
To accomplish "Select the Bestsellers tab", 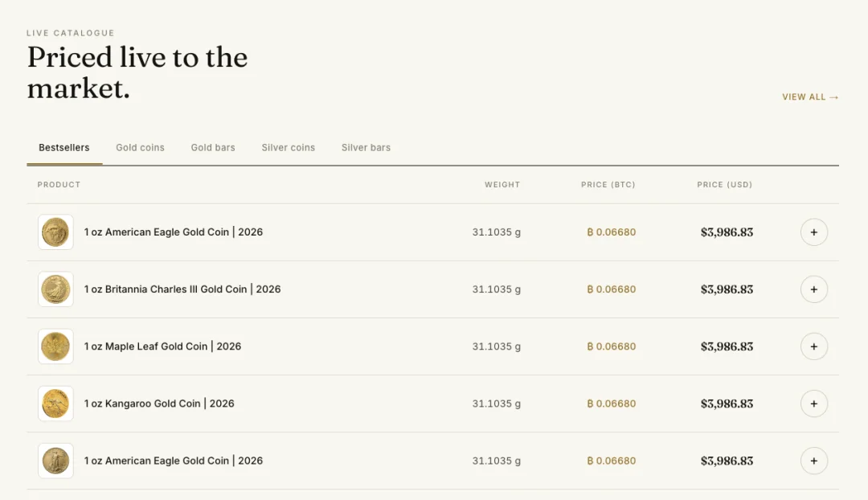I will point(64,148).
